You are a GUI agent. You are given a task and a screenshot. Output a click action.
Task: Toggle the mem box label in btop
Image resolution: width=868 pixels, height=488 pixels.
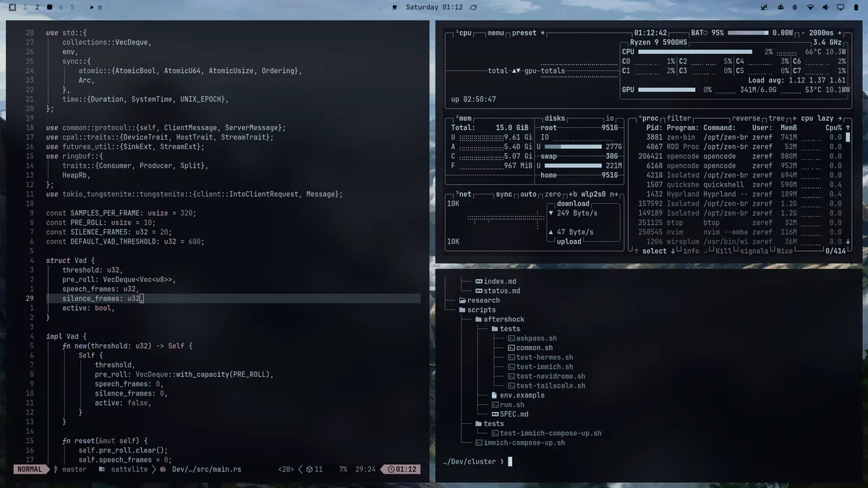tap(464, 119)
